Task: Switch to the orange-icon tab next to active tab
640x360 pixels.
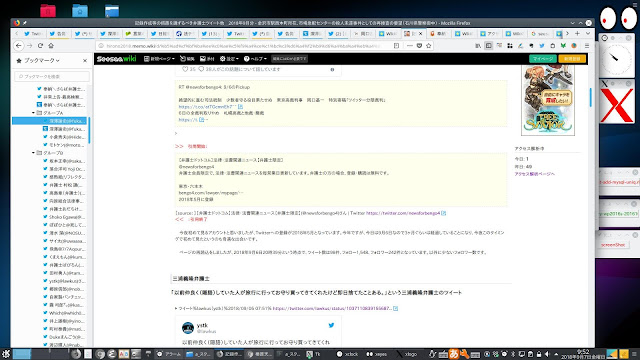Action: 438,33
